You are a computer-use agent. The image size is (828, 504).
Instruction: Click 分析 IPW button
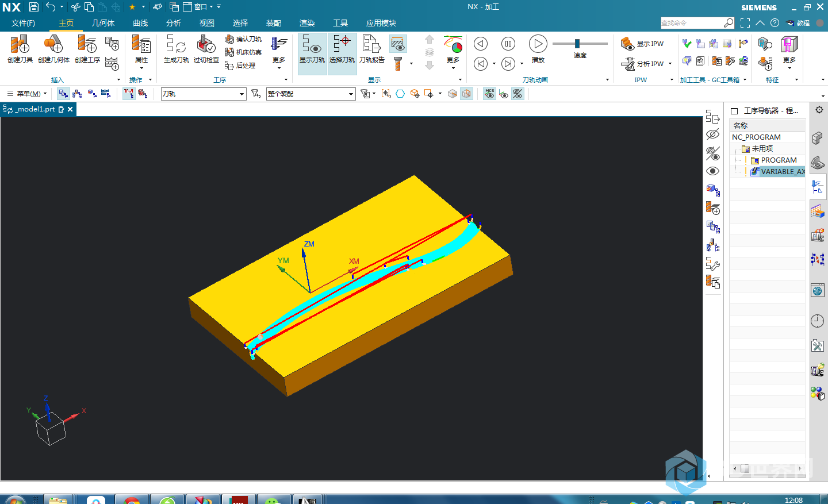point(642,64)
